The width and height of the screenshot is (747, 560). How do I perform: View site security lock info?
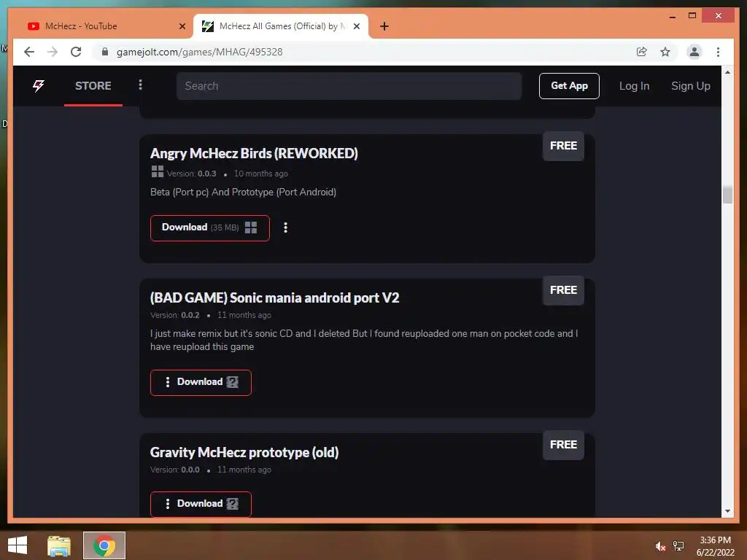point(105,52)
